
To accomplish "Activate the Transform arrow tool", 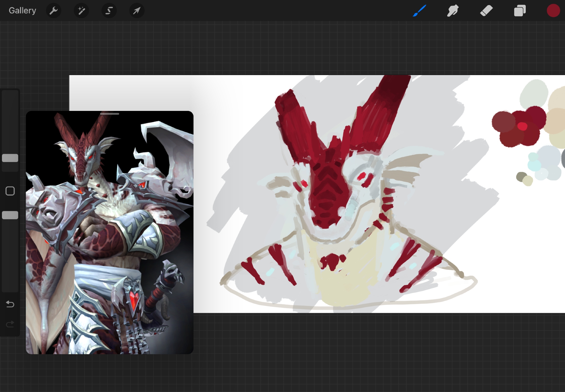I will [x=137, y=11].
